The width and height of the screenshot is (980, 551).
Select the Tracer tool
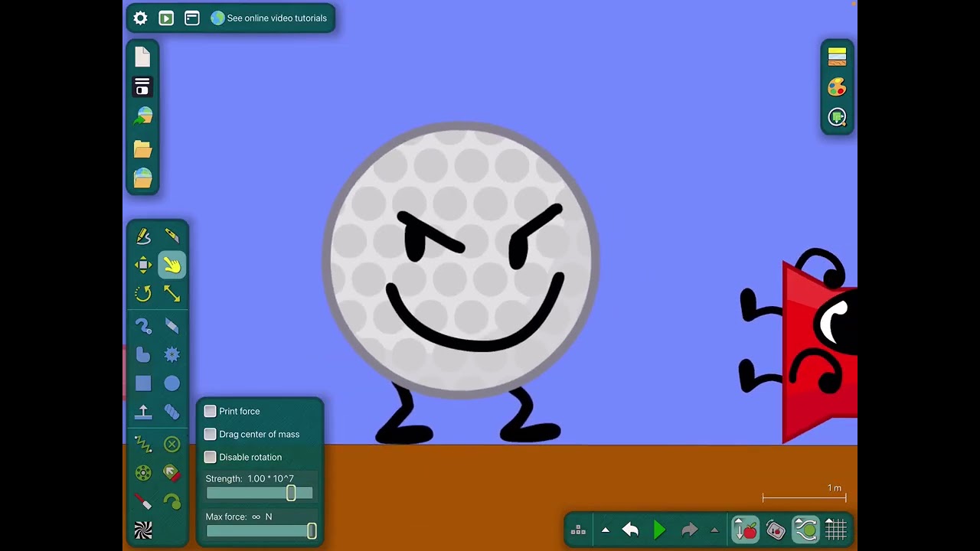(172, 502)
